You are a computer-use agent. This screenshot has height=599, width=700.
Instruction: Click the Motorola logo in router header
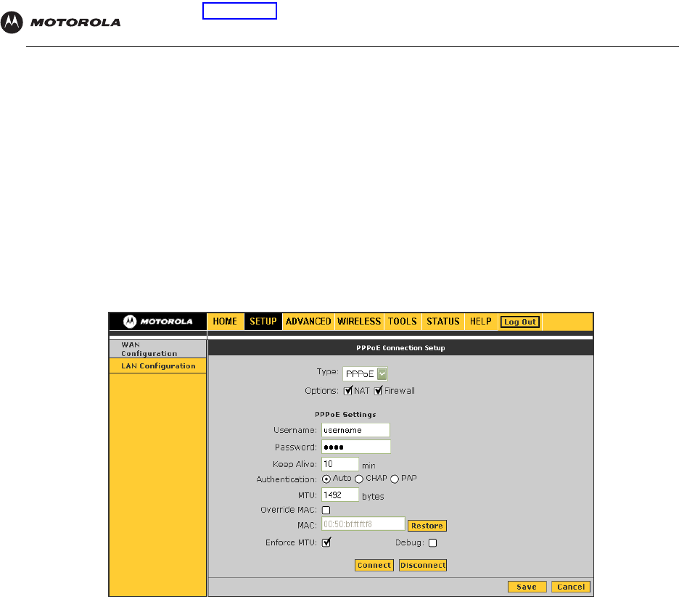click(157, 321)
